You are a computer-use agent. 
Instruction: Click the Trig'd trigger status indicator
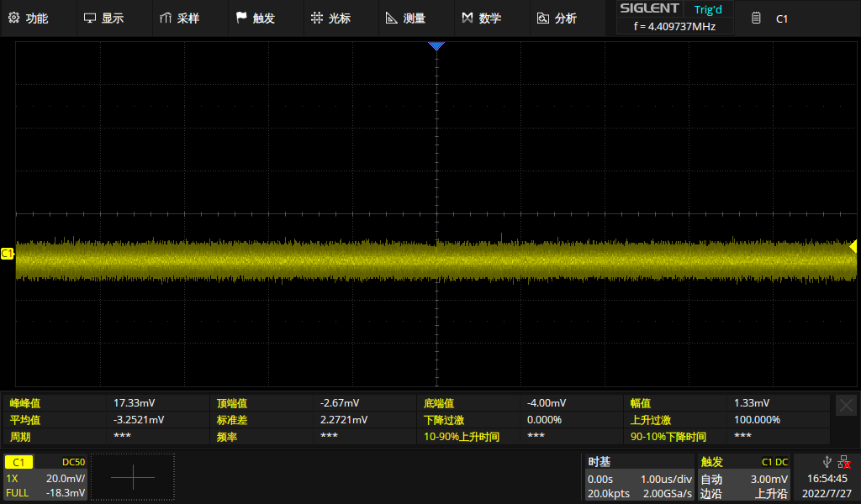(x=707, y=9)
